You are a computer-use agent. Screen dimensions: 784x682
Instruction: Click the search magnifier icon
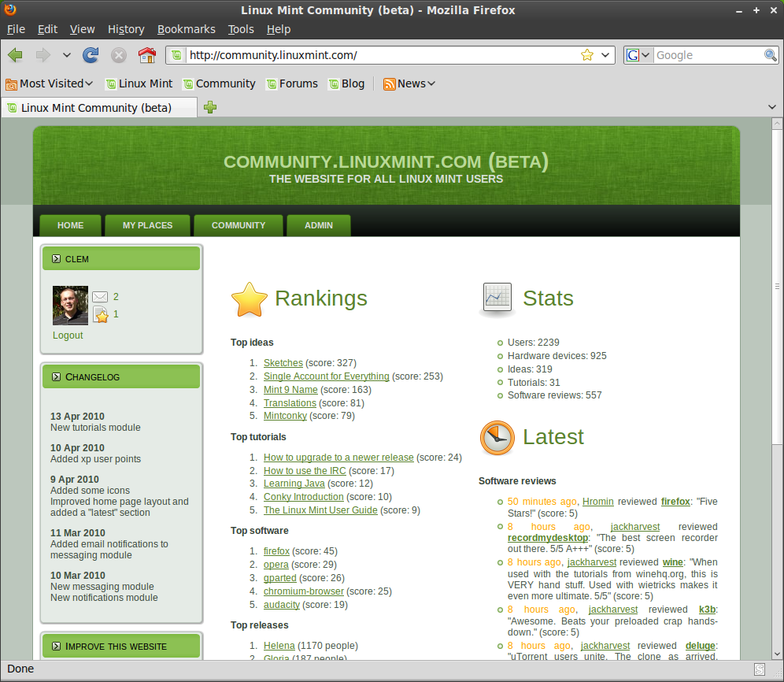pyautogui.click(x=770, y=55)
